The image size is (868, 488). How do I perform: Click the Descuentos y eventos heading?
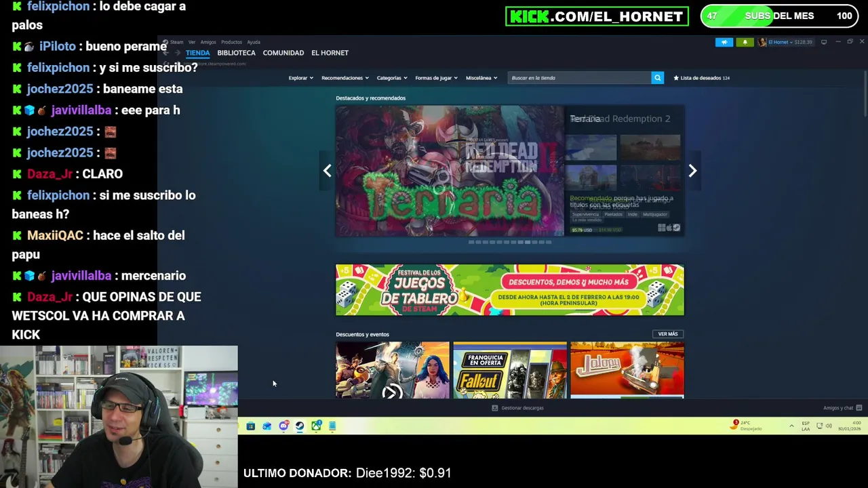coord(362,334)
